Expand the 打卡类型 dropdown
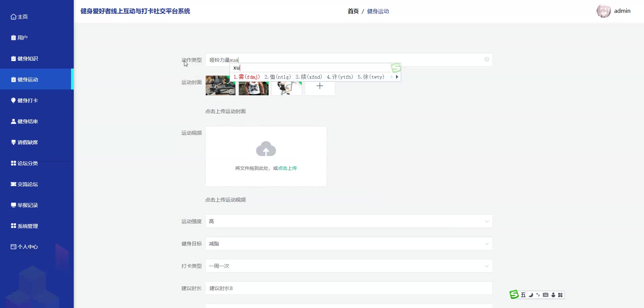 [x=487, y=266]
